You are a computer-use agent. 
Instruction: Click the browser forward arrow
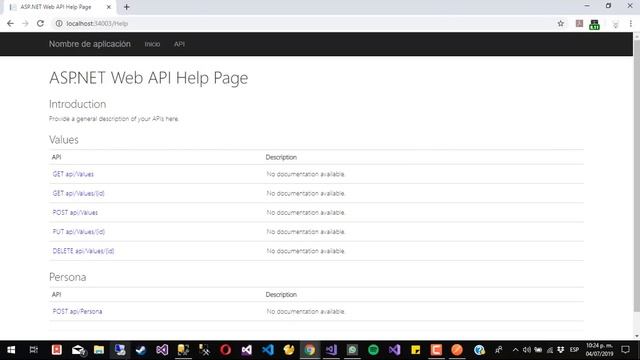pyautogui.click(x=25, y=24)
